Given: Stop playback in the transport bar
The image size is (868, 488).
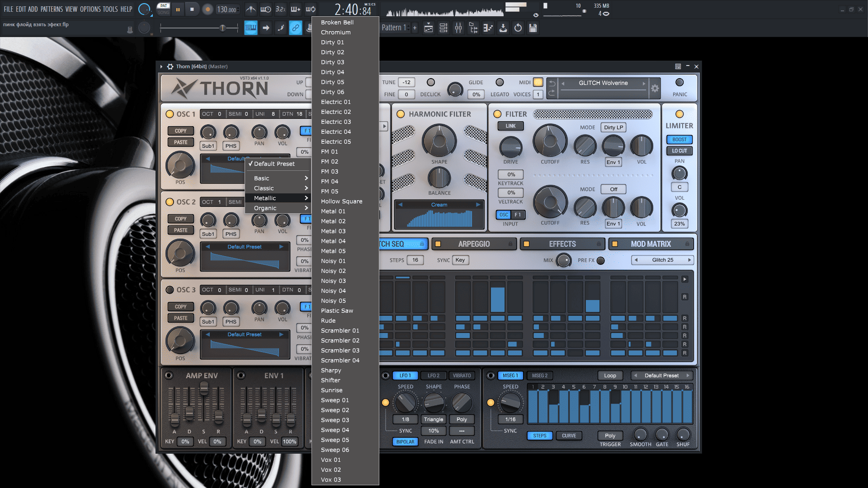Looking at the screenshot, I should point(192,9).
